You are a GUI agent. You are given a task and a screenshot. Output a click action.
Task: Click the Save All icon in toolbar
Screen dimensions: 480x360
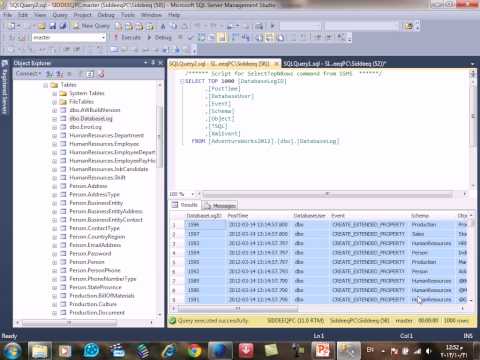point(63,26)
